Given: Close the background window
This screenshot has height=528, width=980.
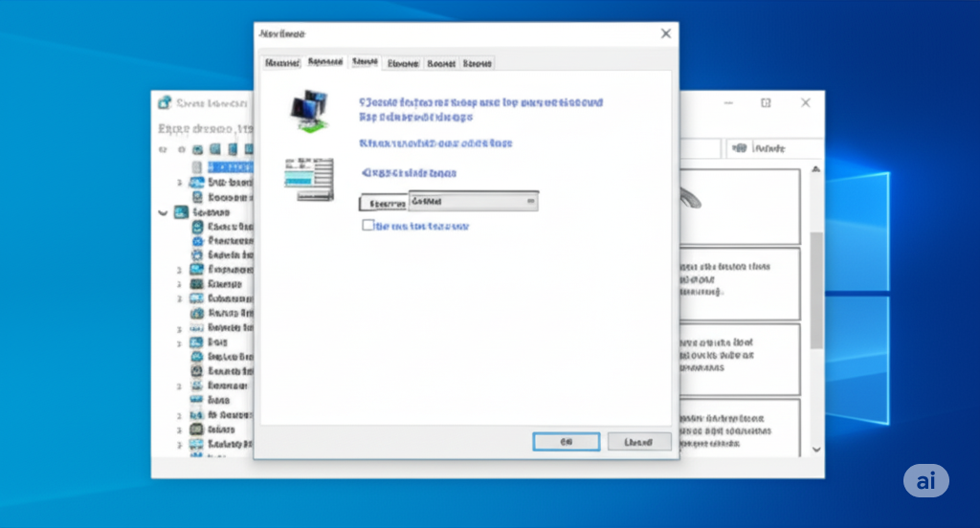Looking at the screenshot, I should pyautogui.click(x=806, y=102).
